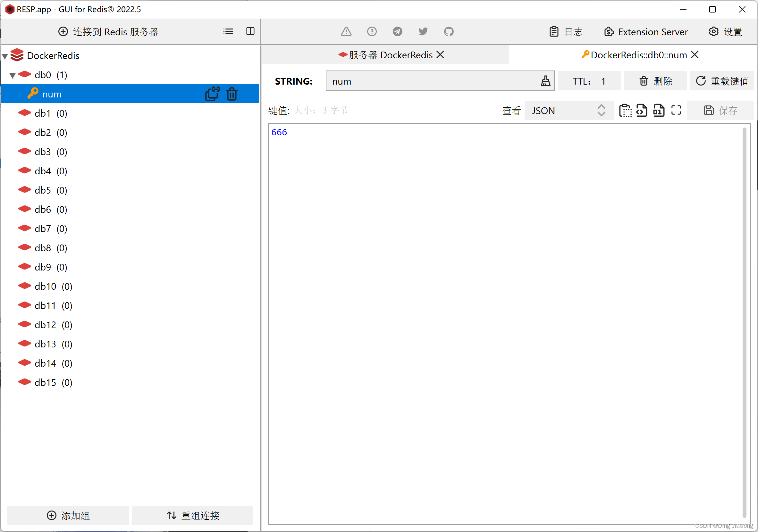Screen dimensions: 758x532
Task: Copy value to clipboard icon
Action: [625, 111]
